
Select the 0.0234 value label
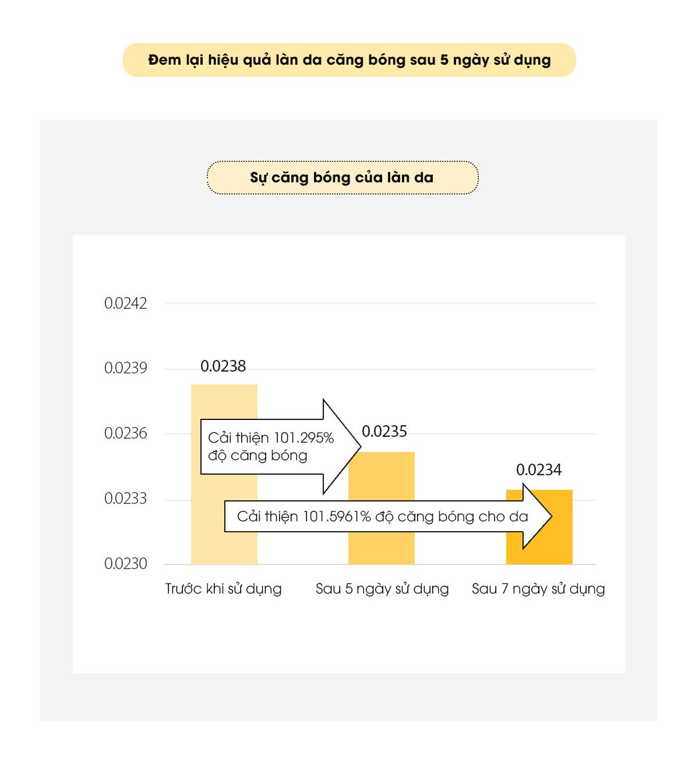539,470
